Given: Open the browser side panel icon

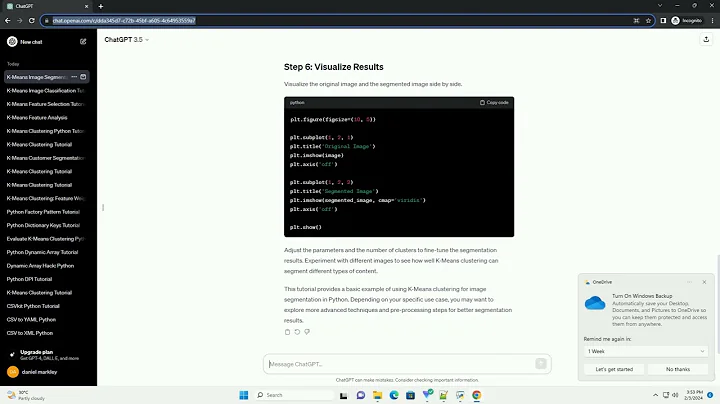Looking at the screenshot, I should 663,20.
